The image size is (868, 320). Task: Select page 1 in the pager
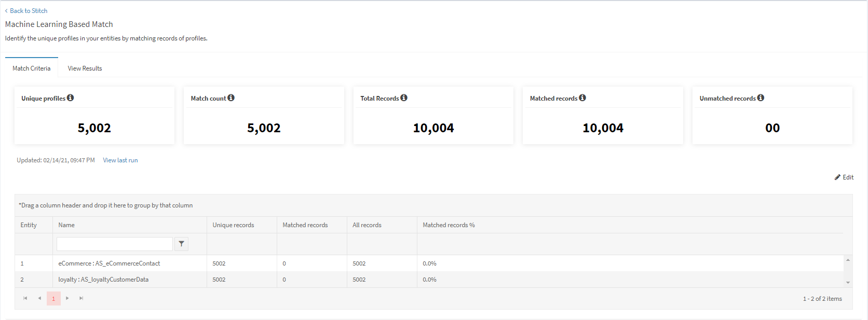click(53, 298)
